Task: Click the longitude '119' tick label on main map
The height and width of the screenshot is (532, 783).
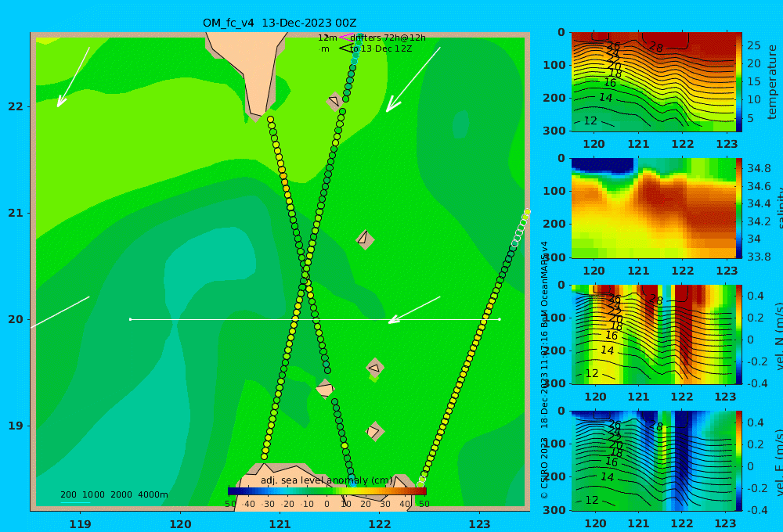Action: pyautogui.click(x=80, y=524)
